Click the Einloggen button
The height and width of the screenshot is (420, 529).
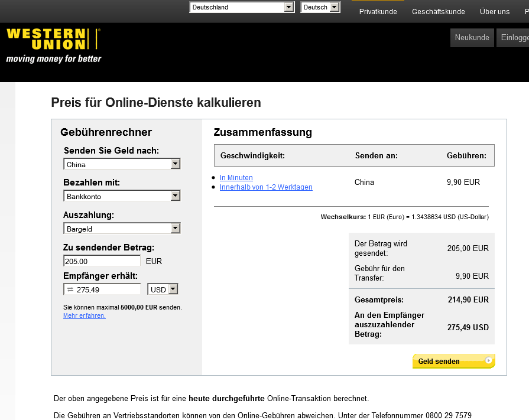click(514, 37)
